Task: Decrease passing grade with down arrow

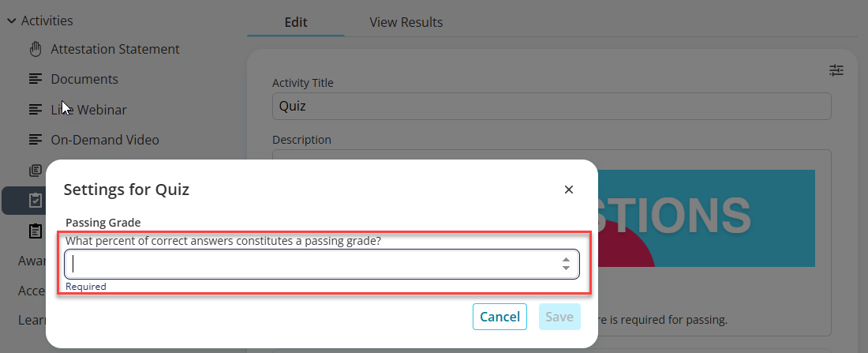Action: 566,269
